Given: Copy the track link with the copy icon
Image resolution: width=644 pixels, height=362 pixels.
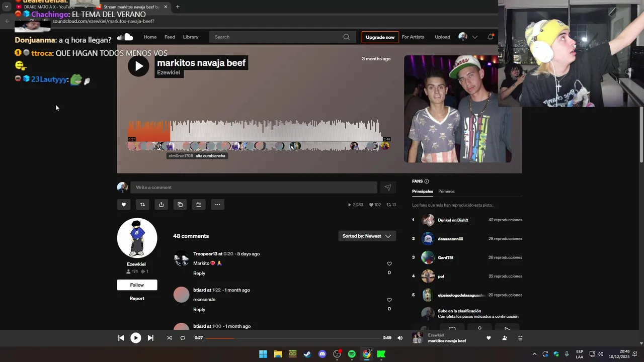Looking at the screenshot, I should coord(180,205).
